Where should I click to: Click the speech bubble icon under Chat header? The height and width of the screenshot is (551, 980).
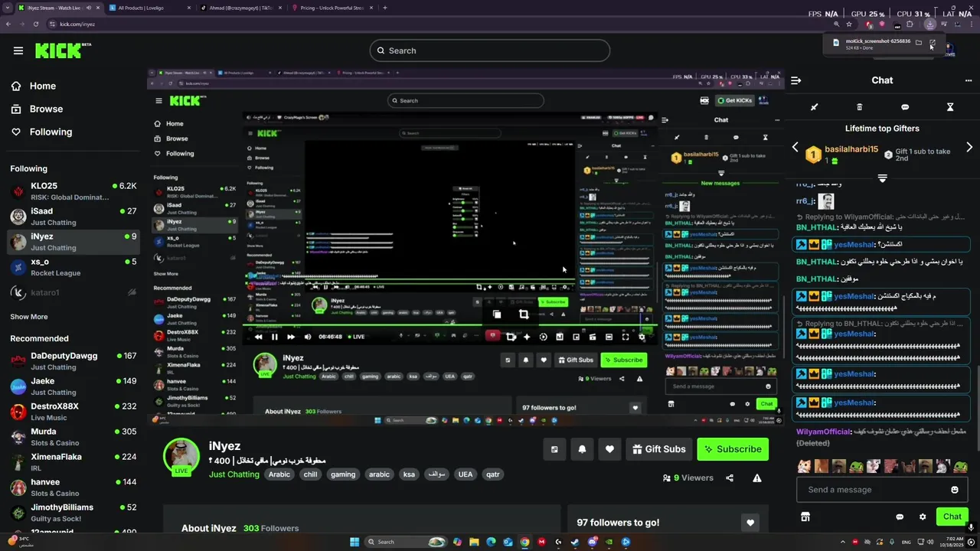[x=905, y=107]
